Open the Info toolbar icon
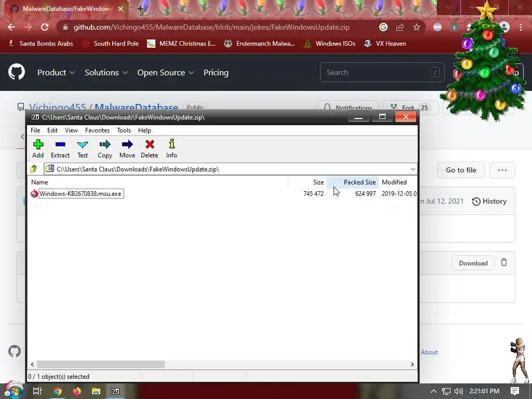Image resolution: width=532 pixels, height=399 pixels. tap(171, 149)
